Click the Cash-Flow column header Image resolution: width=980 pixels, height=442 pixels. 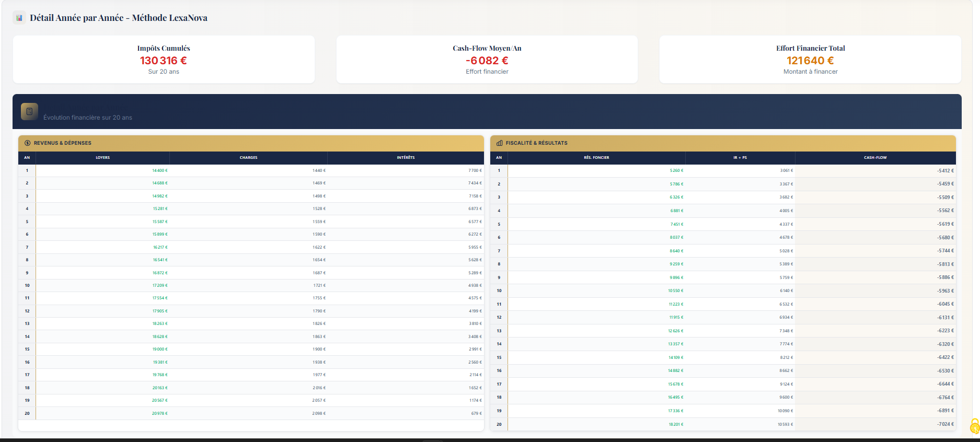tap(875, 157)
